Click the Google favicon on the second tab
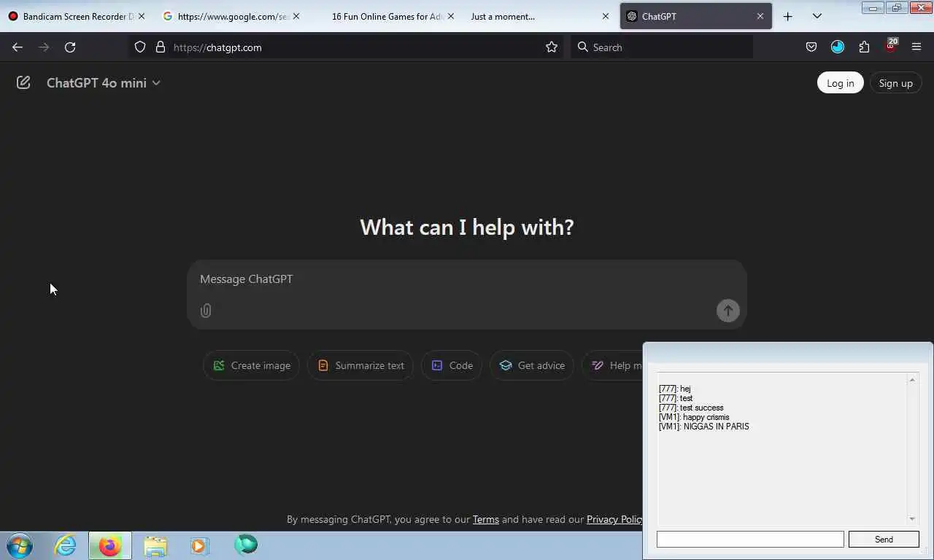 point(168,16)
